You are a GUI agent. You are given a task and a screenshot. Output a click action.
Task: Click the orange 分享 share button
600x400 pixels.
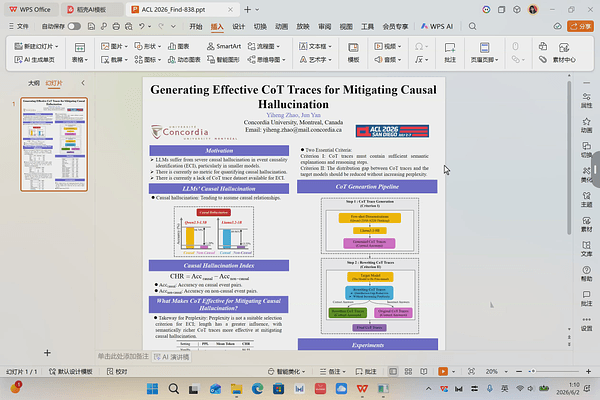coord(580,26)
